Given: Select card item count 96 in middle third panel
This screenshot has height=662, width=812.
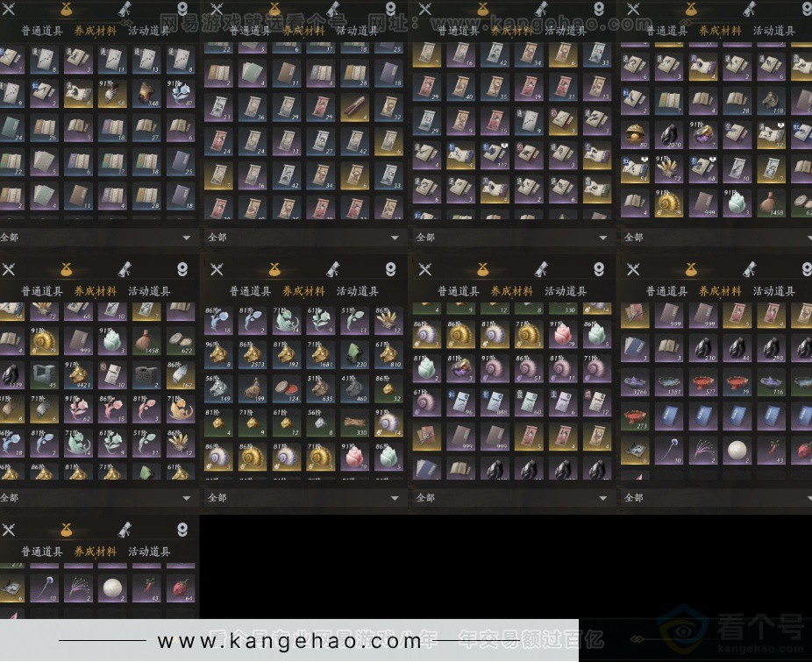Looking at the screenshot, I should coord(460,402).
